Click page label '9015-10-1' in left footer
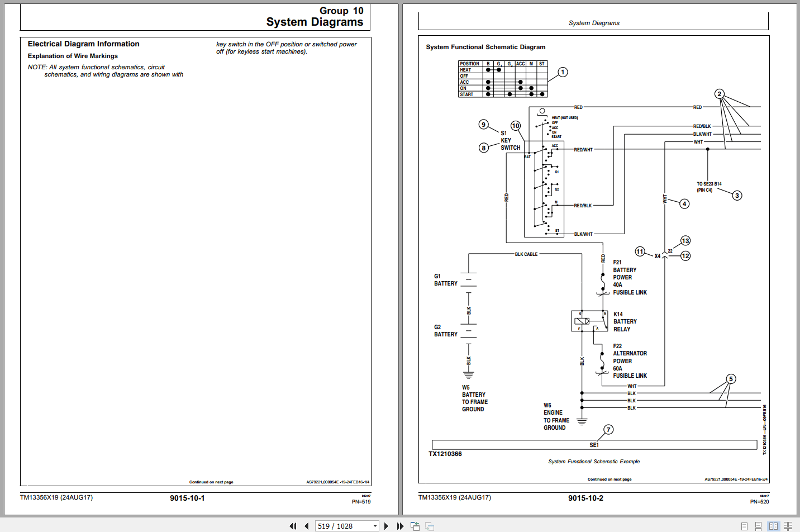This screenshot has height=532, width=800. coord(187,498)
